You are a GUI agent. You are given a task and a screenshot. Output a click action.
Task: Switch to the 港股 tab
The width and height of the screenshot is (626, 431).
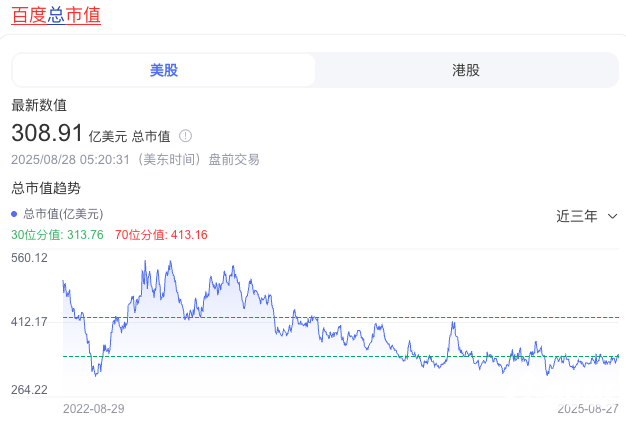click(466, 70)
